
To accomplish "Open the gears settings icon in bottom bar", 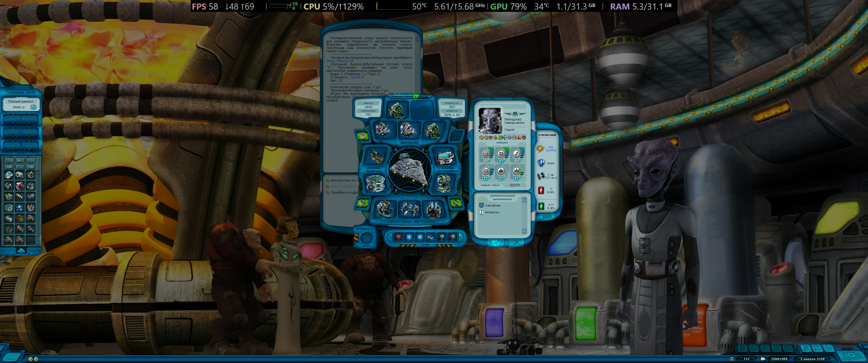I will coord(765,348).
